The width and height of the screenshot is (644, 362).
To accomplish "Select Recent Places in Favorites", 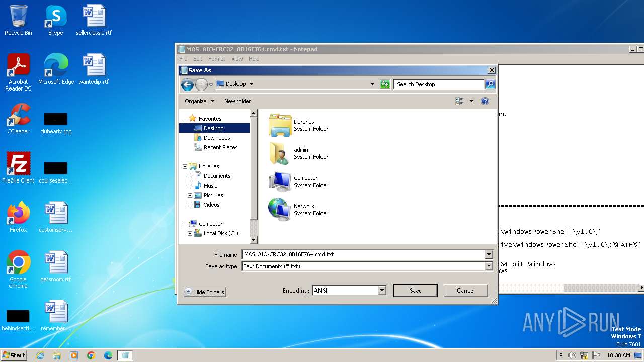I will (220, 147).
